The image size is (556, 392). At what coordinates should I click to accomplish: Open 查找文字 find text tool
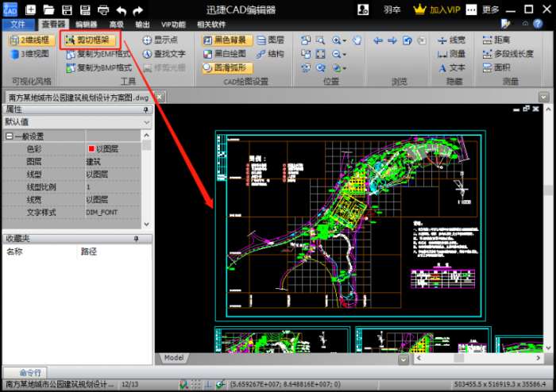pos(164,54)
